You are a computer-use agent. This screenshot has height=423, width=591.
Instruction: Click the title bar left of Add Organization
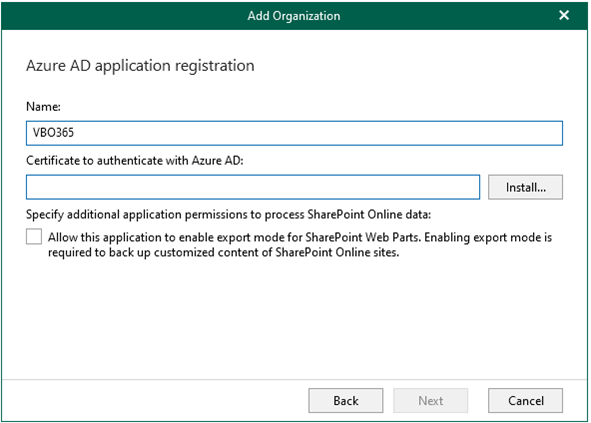[x=124, y=16]
